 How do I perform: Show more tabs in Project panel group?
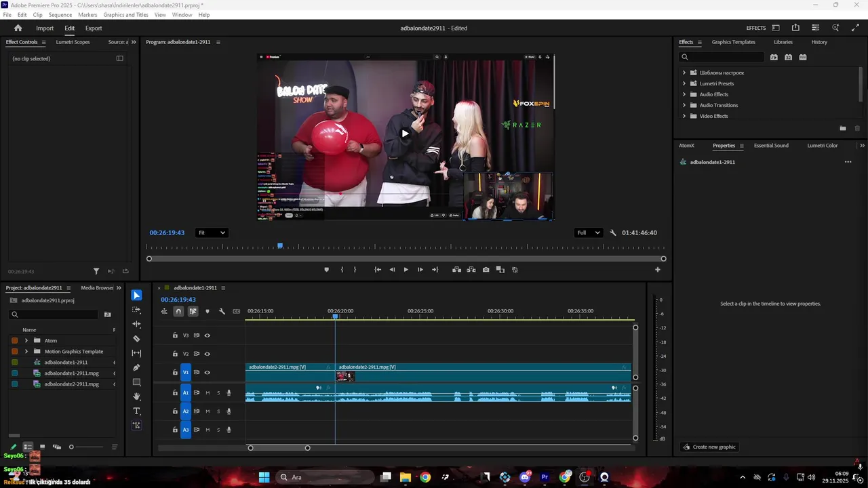(119, 288)
